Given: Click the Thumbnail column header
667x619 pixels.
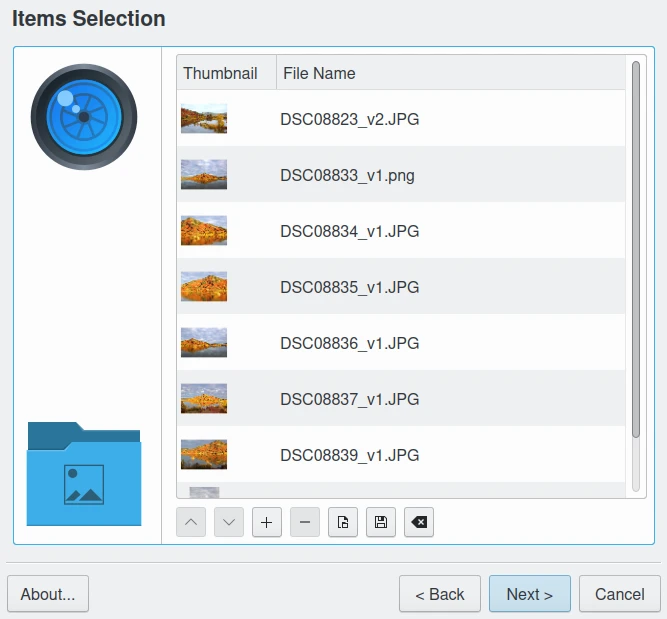Looking at the screenshot, I should tap(220, 73).
